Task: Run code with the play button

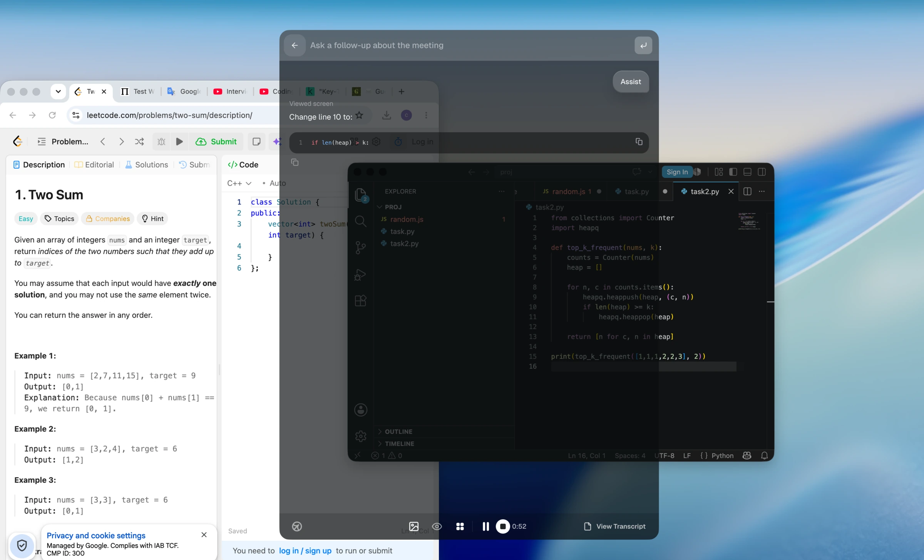Action: [x=179, y=142]
